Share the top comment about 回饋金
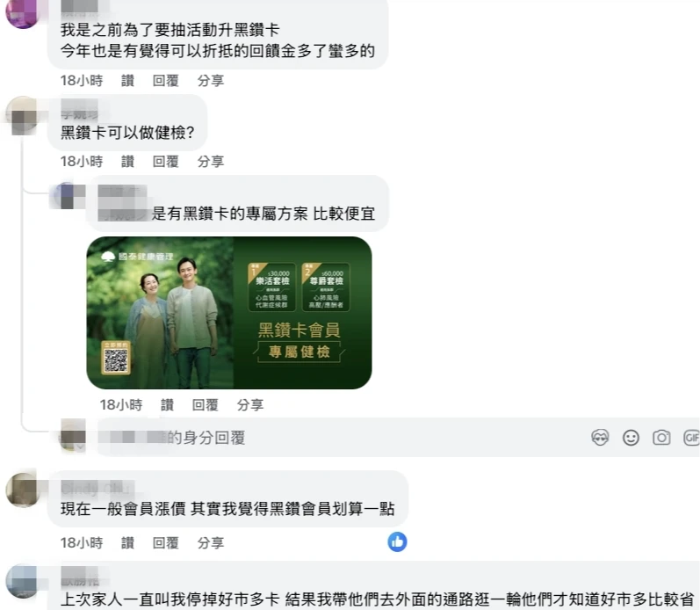Screen dimensions: 700x610 click(x=210, y=81)
